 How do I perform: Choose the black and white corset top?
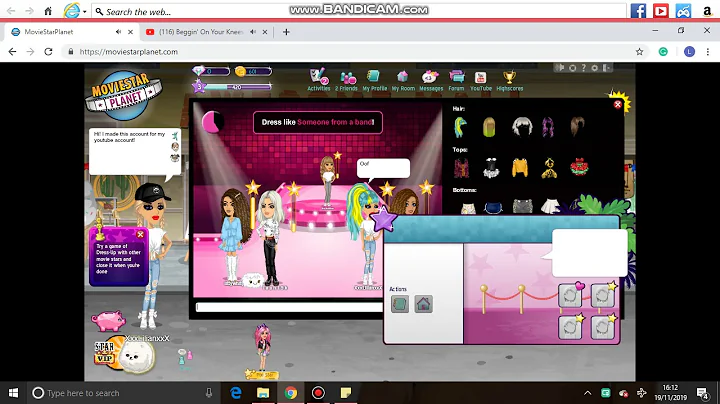[x=491, y=168]
